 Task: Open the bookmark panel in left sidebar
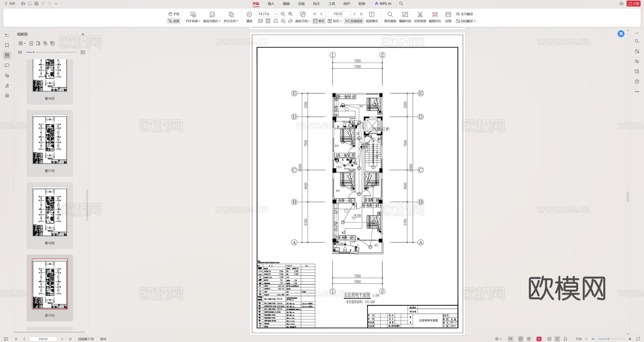(x=7, y=45)
